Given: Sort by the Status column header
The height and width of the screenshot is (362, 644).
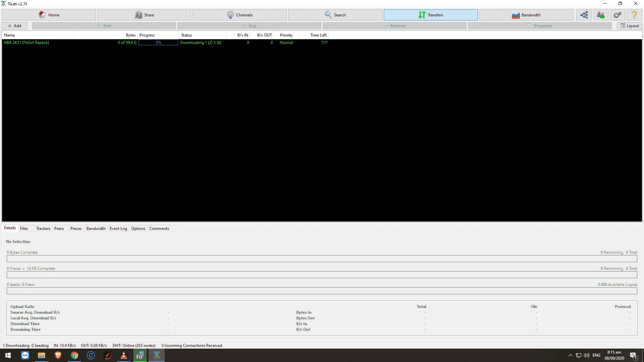Looking at the screenshot, I should point(203,35).
